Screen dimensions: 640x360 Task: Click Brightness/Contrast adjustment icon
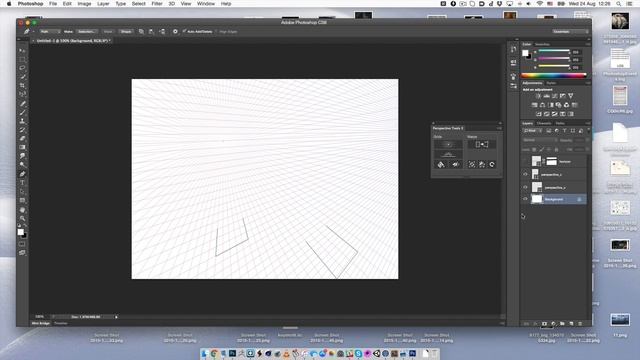pos(538,96)
